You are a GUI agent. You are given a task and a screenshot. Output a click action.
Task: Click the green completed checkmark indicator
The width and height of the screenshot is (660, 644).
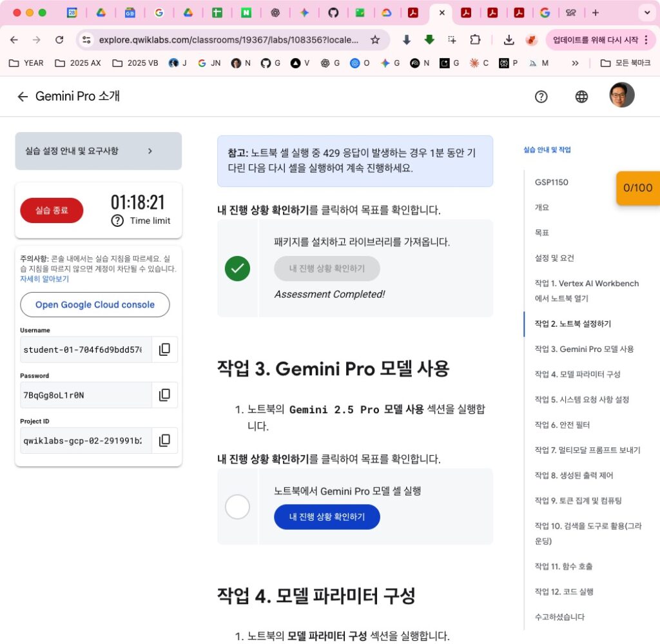(237, 268)
